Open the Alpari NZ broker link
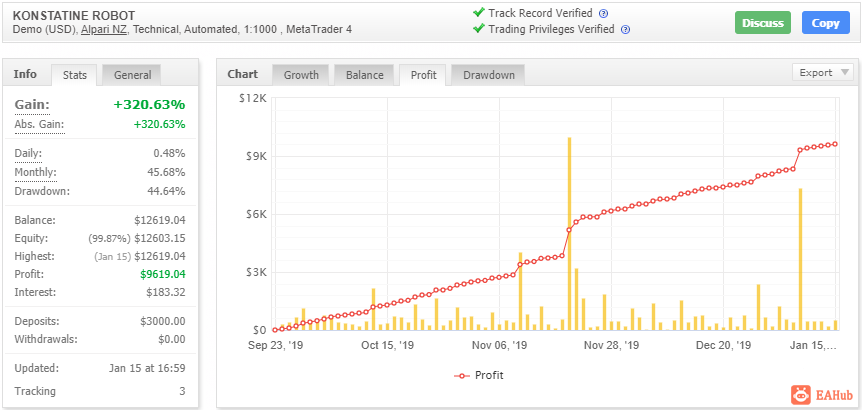862x410 pixels. pos(104,30)
